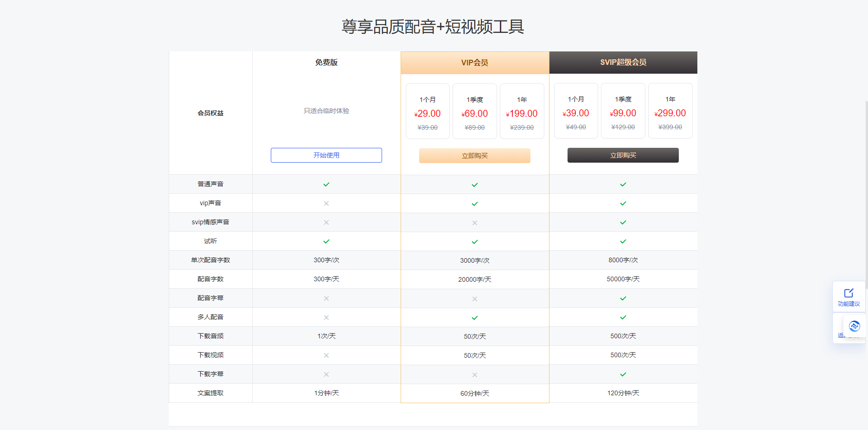Click the checkmark for 普通声音 in 免费版
Image resolution: width=868 pixels, height=430 pixels.
(x=326, y=184)
